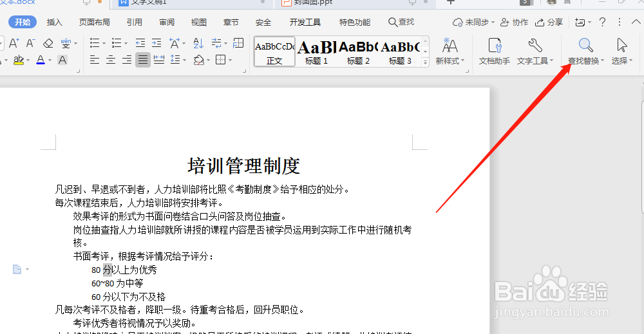Center the paragraph

point(111,60)
